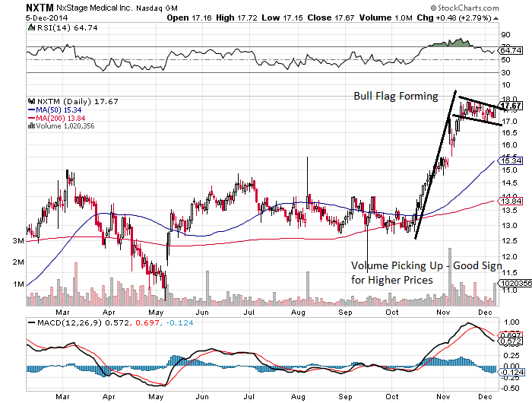The width and height of the screenshot is (532, 403).
Task: Click Mar on the price chart time axis
Action: point(63,313)
